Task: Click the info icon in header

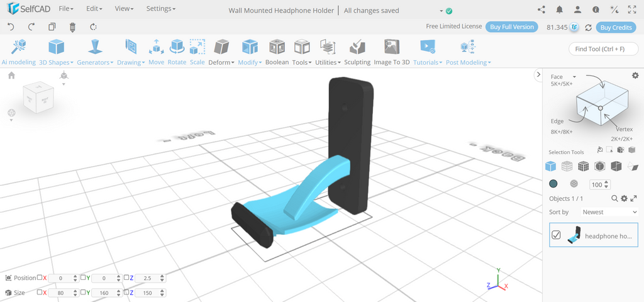Action: [596, 9]
